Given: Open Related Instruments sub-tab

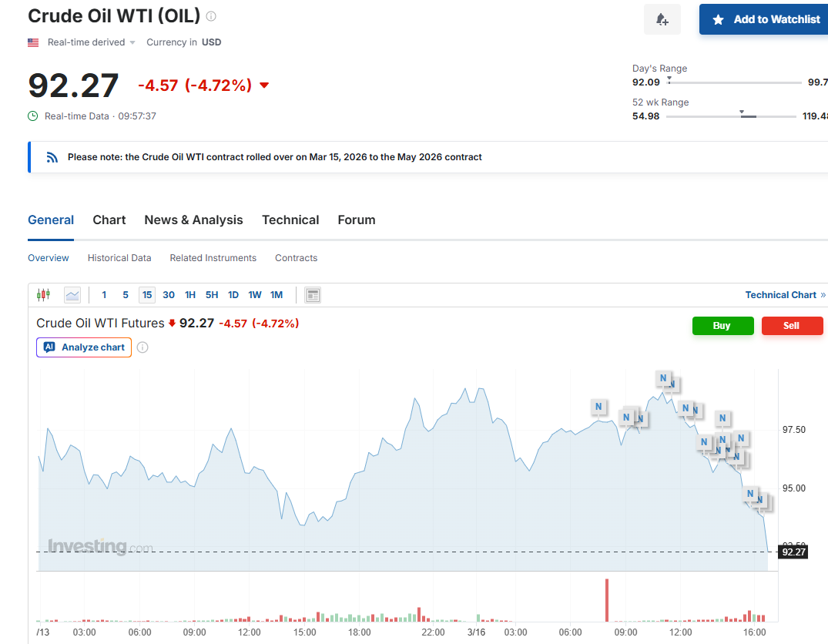Looking at the screenshot, I should pyautogui.click(x=213, y=258).
